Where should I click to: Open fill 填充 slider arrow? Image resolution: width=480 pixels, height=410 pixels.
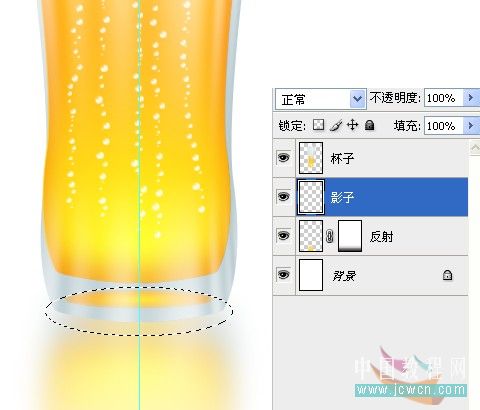pos(471,126)
